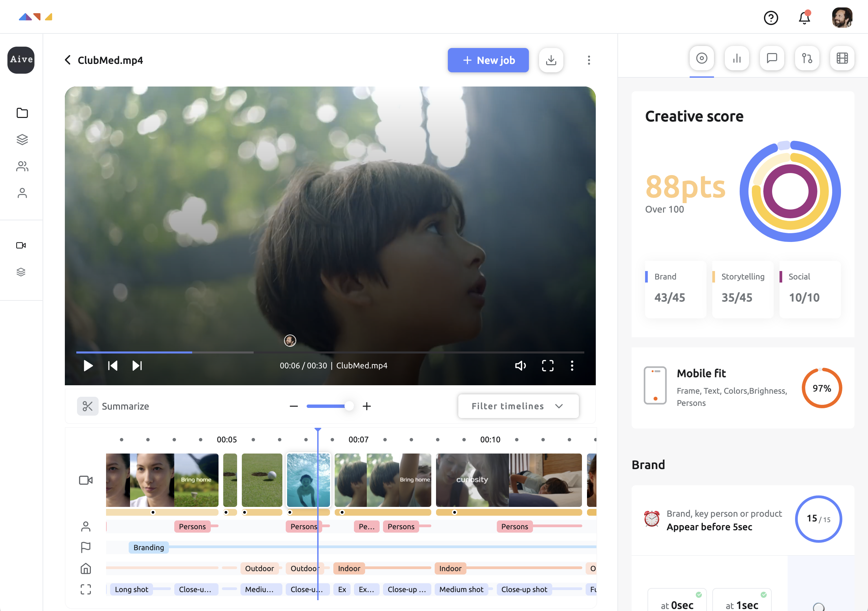Open the Social 10/10 score card
Image resolution: width=868 pixels, height=611 pixels.
(810, 289)
